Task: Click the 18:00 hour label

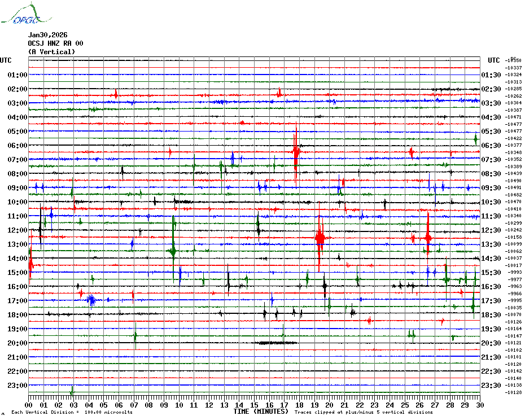Action: [x=17, y=315]
